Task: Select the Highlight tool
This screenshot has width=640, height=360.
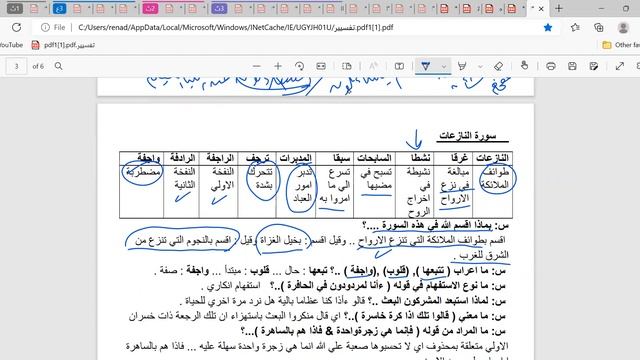Action: click(x=462, y=66)
